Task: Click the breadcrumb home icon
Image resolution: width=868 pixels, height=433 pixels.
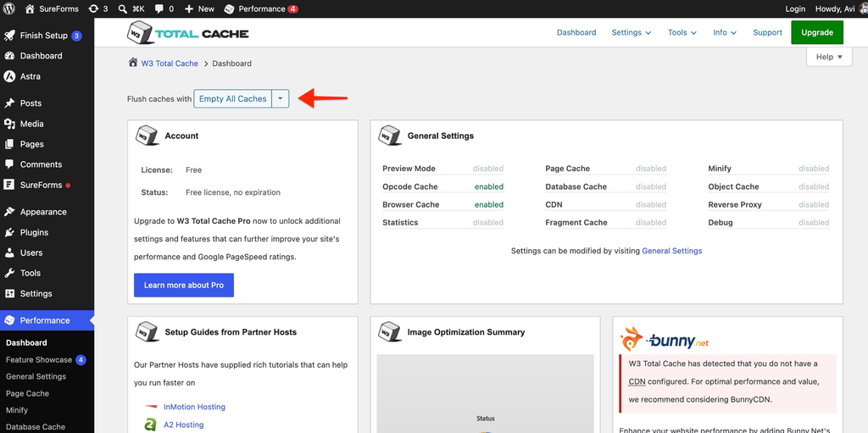Action: click(x=133, y=63)
